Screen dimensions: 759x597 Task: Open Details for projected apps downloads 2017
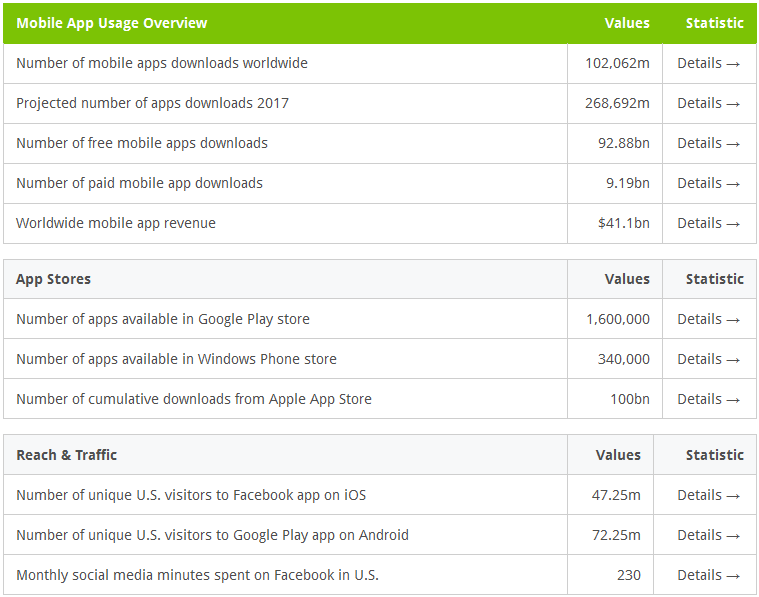point(708,103)
